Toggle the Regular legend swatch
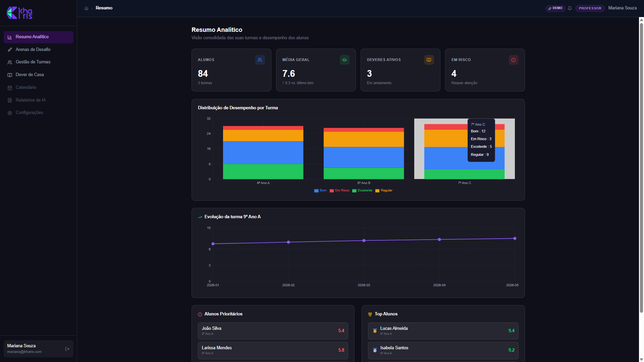The width and height of the screenshot is (644, 362). pos(377,191)
